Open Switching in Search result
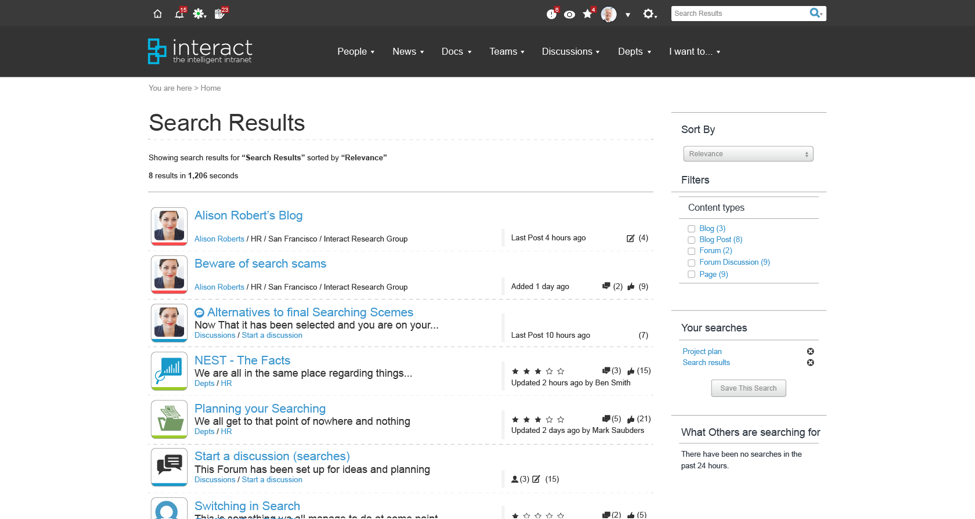 point(247,506)
